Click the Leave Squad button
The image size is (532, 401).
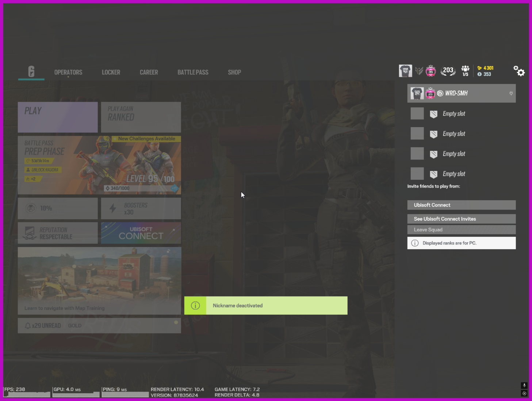coord(462,230)
